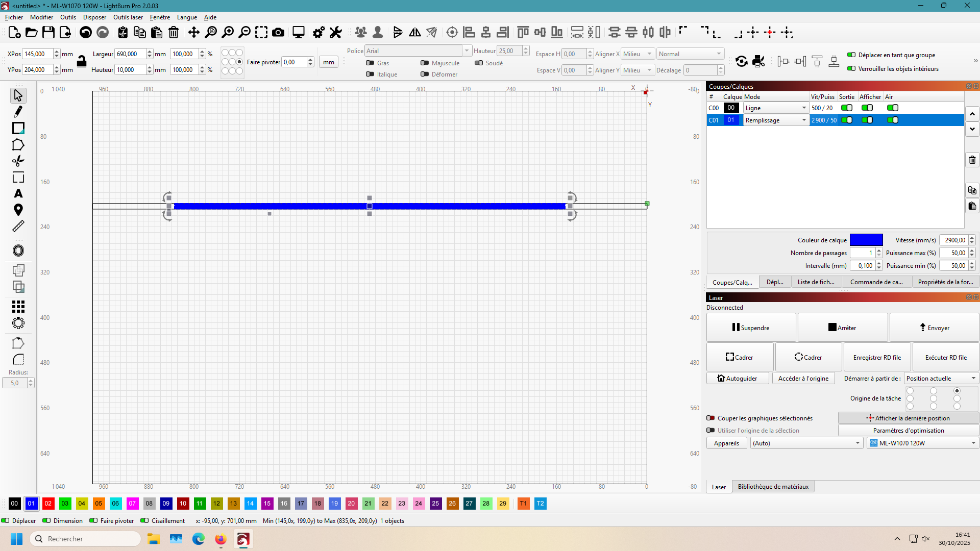Switch to Bibliothèque de matériaux tab
Image resolution: width=980 pixels, height=551 pixels.
pos(773,487)
